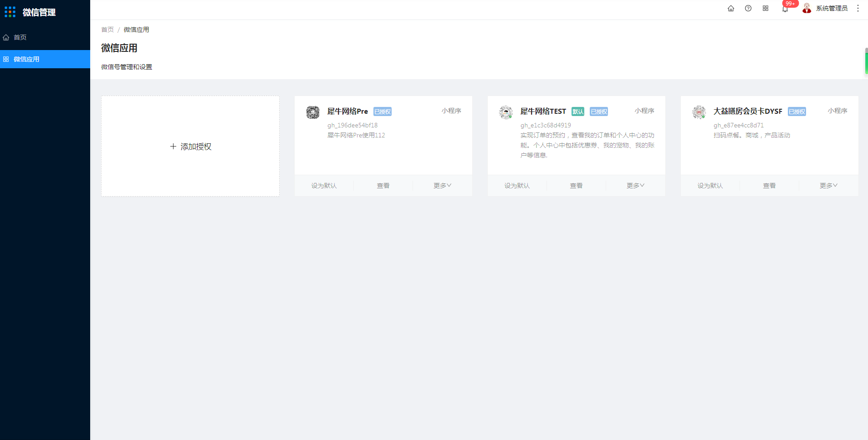868x440 pixels.
Task: Click ID text gh_e1c3c68d4919
Action: point(546,125)
